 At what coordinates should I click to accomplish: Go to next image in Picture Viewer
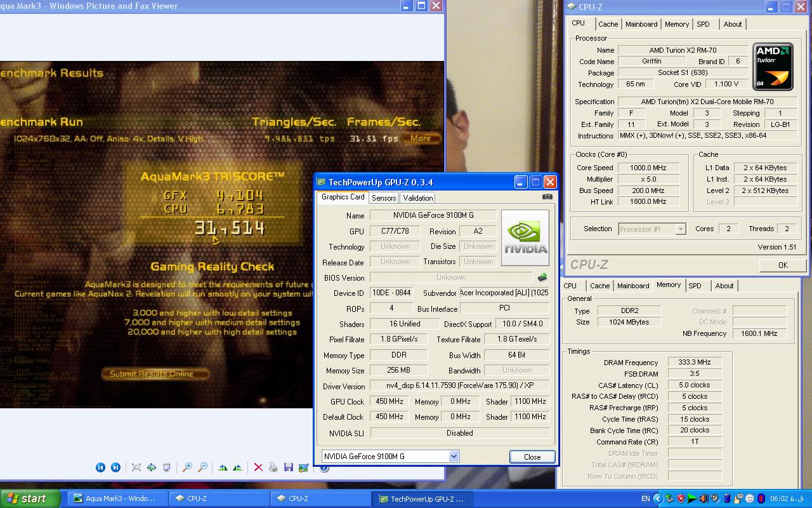click(x=115, y=467)
